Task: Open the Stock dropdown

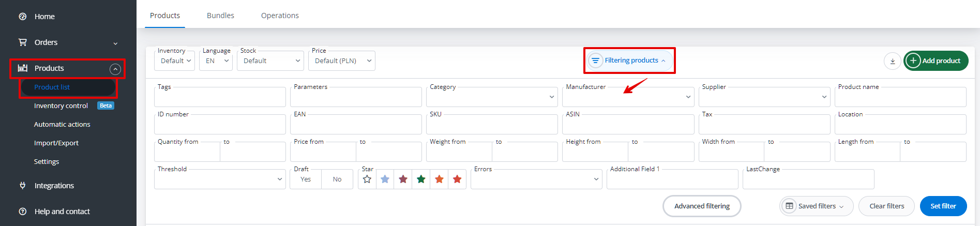Action: (270, 61)
